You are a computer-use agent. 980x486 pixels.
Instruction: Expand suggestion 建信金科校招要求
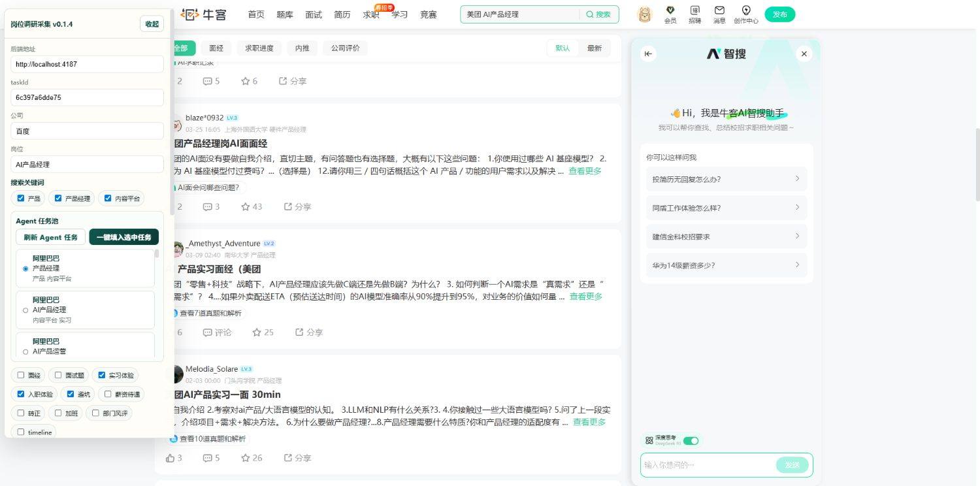pyautogui.click(x=727, y=236)
